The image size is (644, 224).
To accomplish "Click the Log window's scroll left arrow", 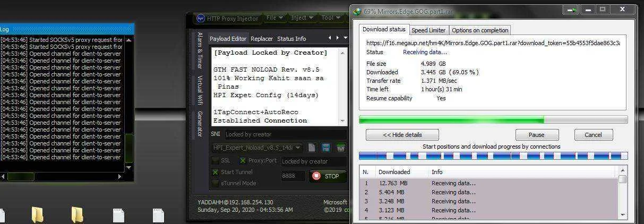I will [3, 176].
